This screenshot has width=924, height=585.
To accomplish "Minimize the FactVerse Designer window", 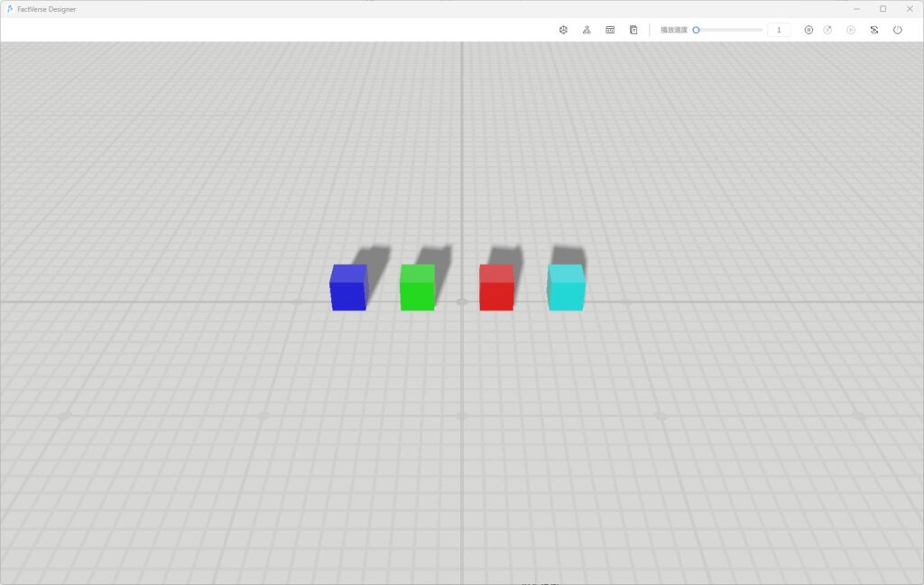I will (x=856, y=9).
